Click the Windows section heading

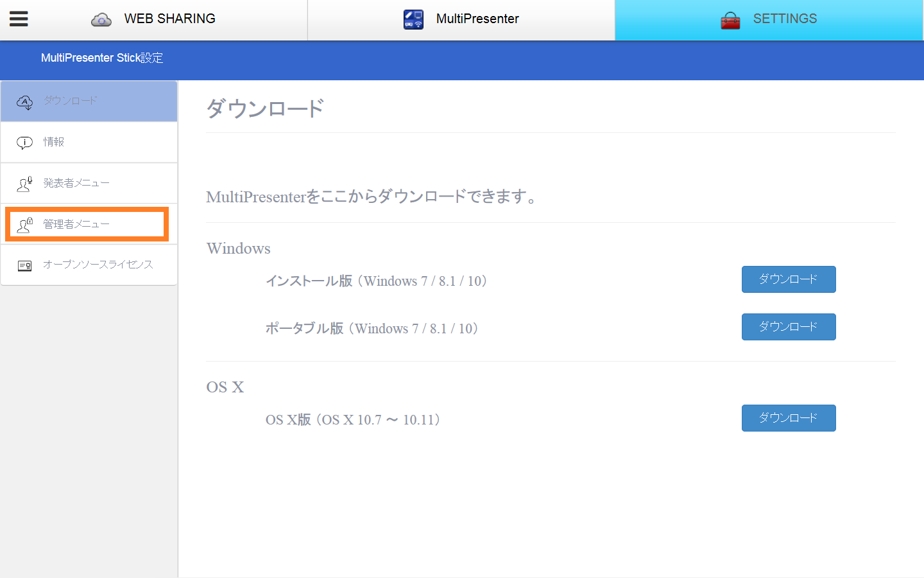(x=239, y=249)
